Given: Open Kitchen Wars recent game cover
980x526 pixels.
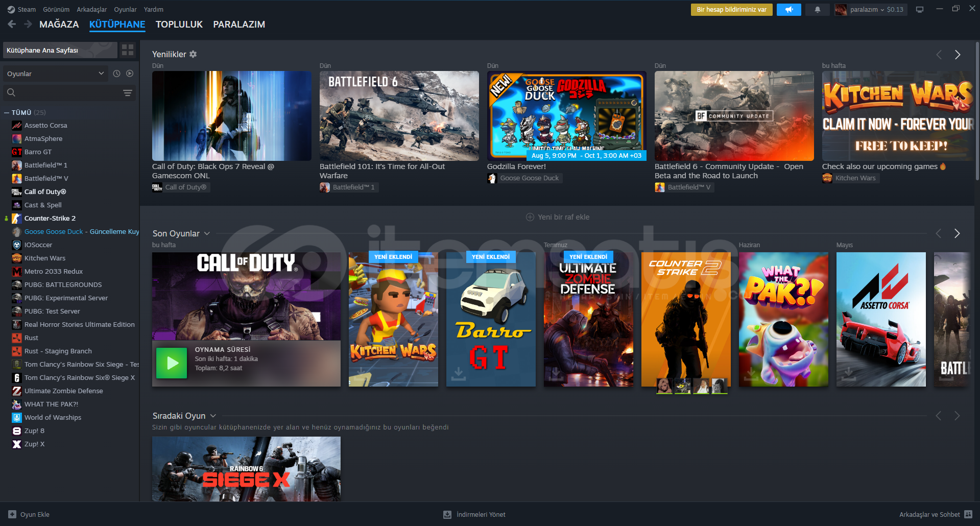Looking at the screenshot, I should coord(393,319).
